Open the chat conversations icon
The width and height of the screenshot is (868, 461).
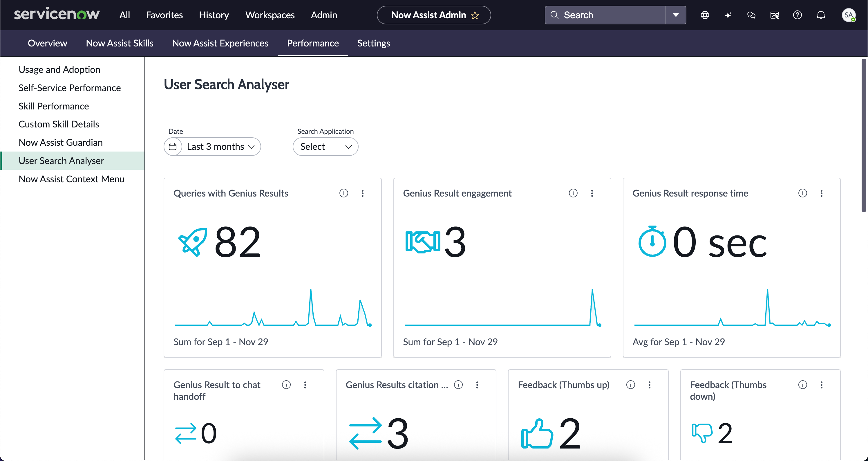coord(751,15)
